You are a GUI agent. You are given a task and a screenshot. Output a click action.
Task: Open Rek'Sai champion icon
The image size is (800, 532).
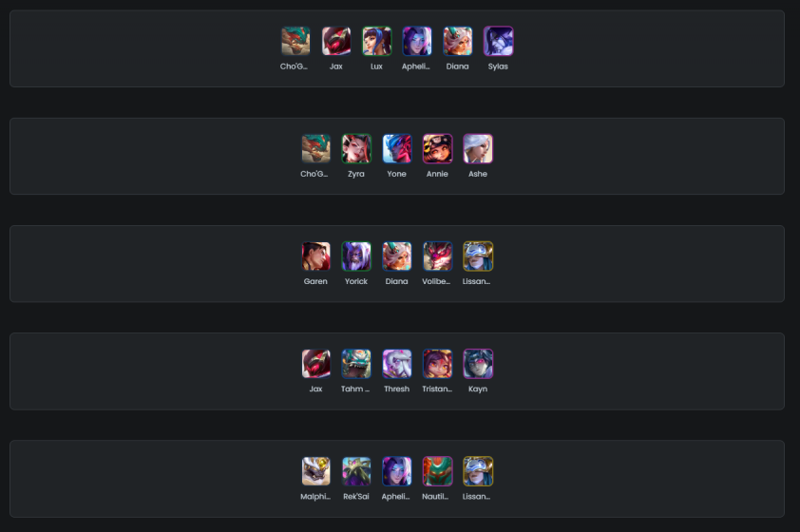coord(356,471)
